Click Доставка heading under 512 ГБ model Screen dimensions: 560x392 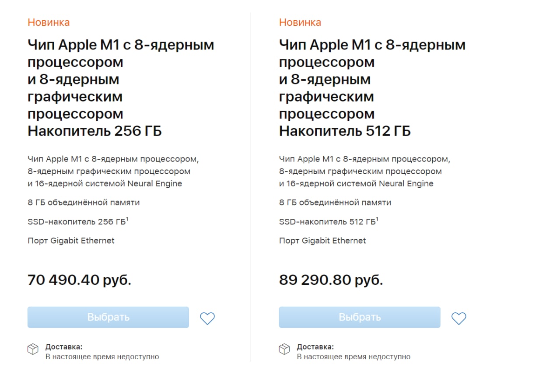(315, 347)
